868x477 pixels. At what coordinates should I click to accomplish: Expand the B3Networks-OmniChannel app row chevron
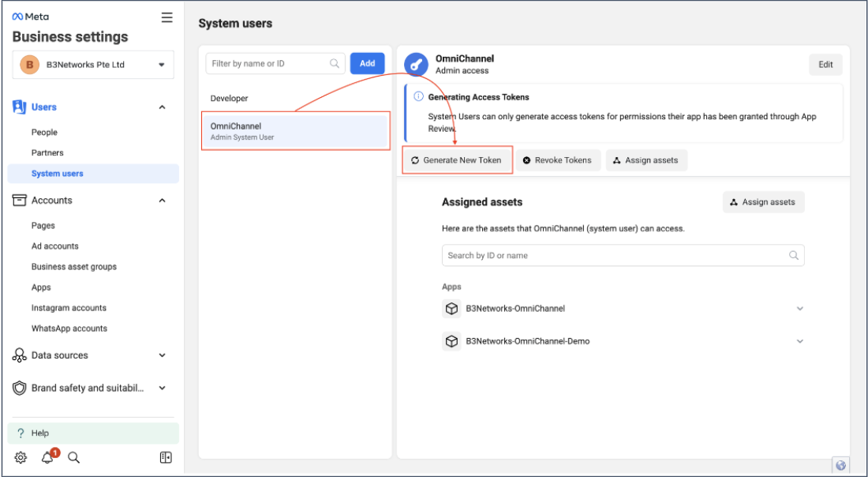pyautogui.click(x=800, y=309)
